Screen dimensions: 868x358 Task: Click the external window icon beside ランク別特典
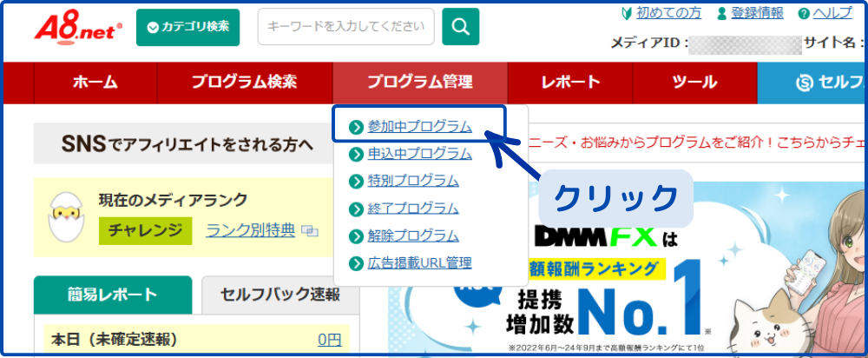[x=311, y=231]
